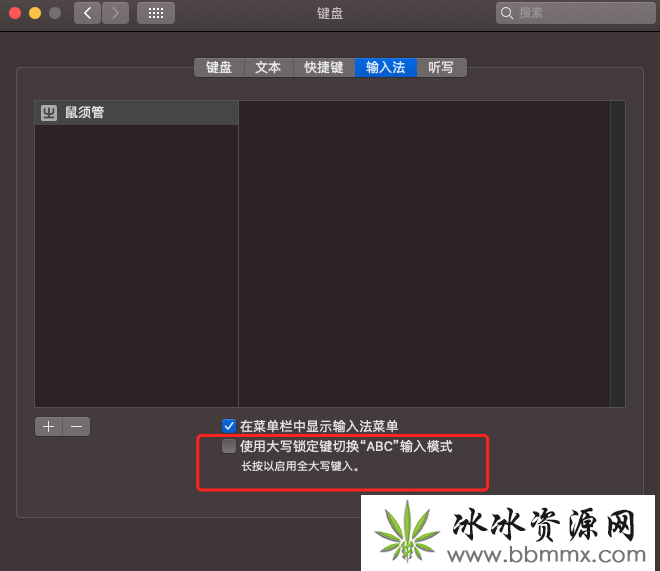Minimize the 键盘 window with yellow button
This screenshot has width=660, height=571.
[x=35, y=13]
